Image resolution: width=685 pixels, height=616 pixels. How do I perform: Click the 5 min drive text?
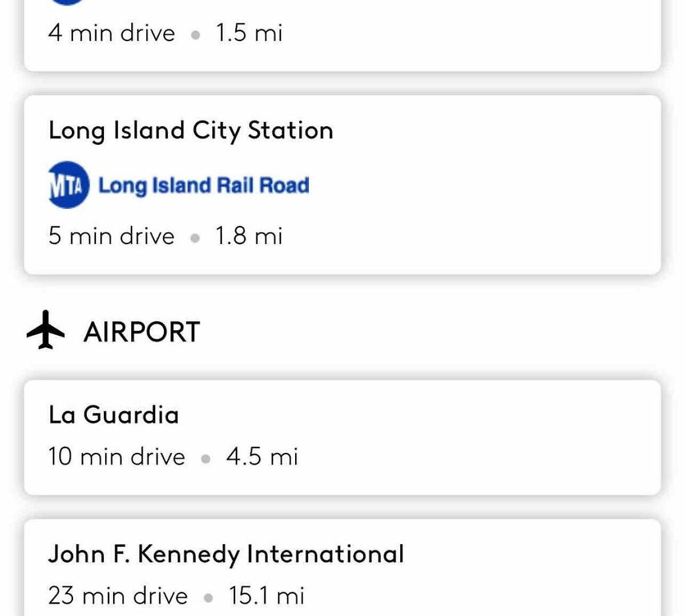coord(111,236)
